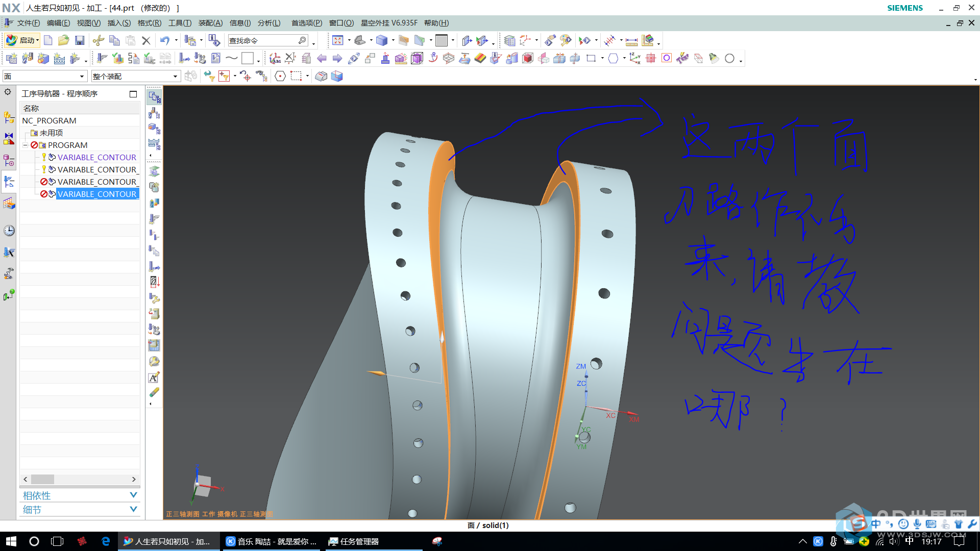This screenshot has width=980, height=551.
Task: Click the Program Order View icon
Action: click(x=154, y=97)
